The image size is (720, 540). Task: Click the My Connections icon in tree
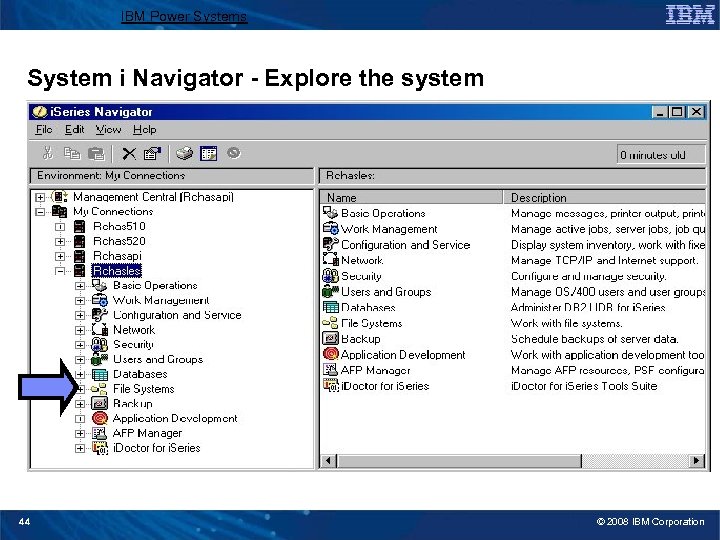click(59, 211)
